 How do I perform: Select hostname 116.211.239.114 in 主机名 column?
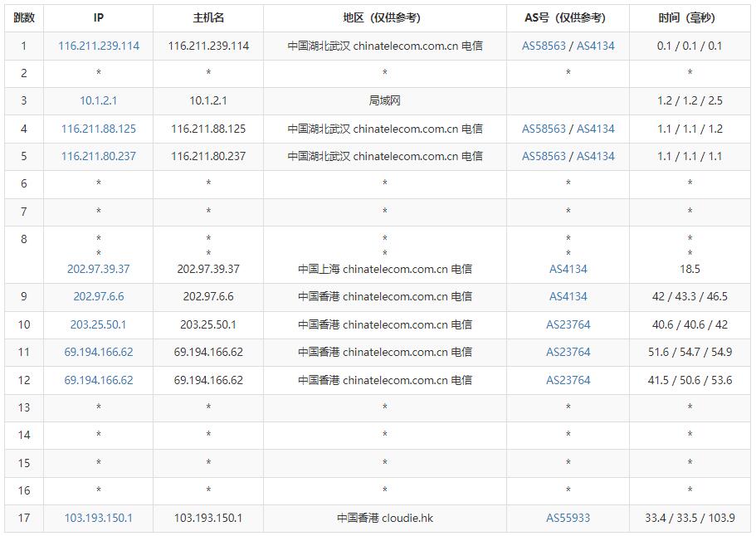[x=208, y=46]
